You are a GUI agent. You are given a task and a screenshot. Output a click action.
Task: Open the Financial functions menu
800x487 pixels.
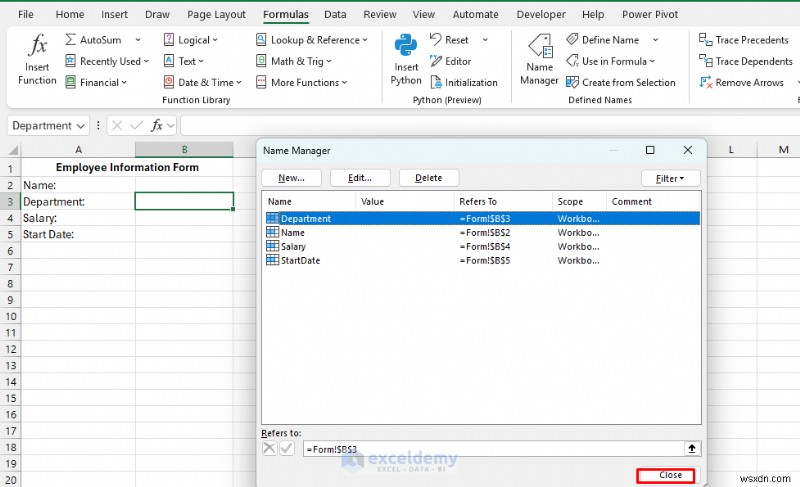96,82
